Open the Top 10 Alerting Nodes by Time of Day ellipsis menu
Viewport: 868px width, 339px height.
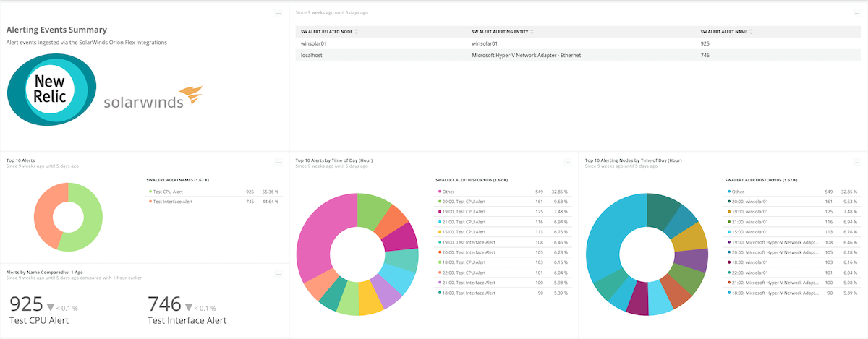pos(857,163)
